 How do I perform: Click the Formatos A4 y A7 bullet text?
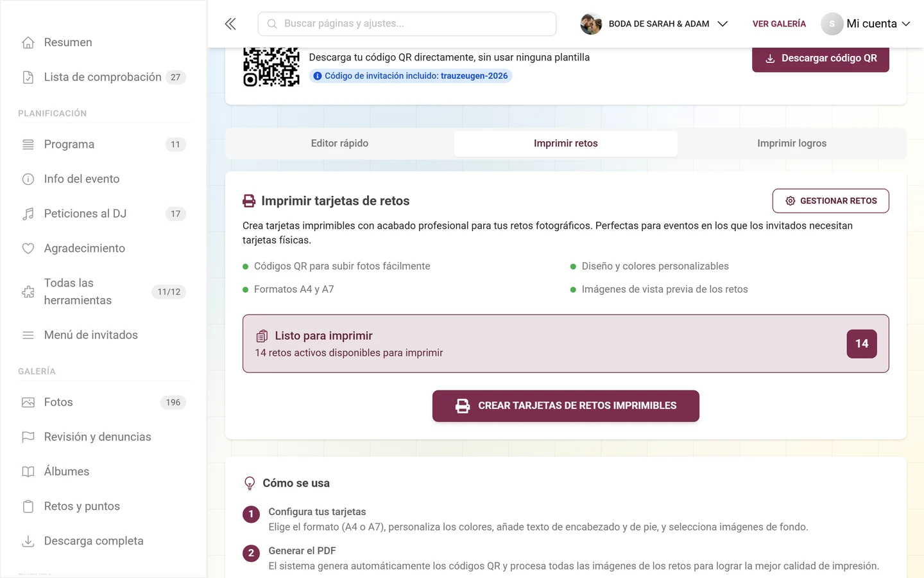click(294, 290)
